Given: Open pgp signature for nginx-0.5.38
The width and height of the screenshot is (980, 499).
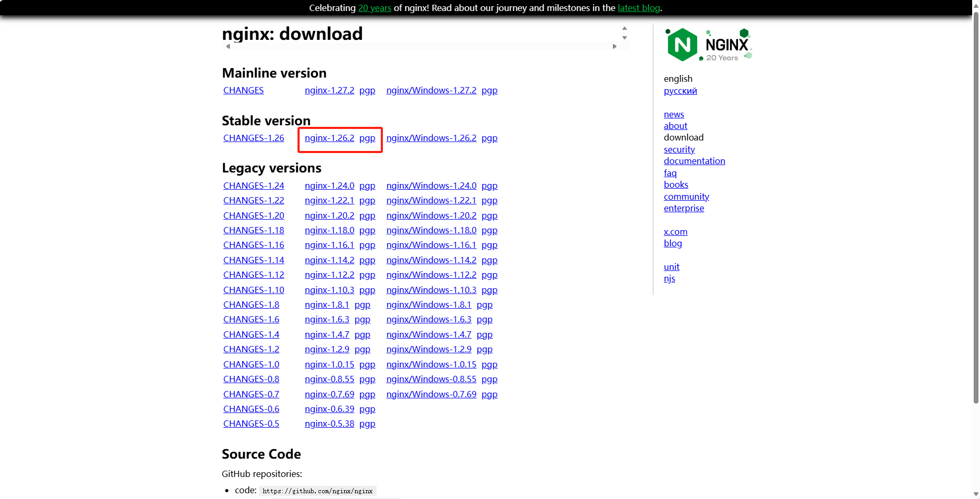Looking at the screenshot, I should coord(367,424).
